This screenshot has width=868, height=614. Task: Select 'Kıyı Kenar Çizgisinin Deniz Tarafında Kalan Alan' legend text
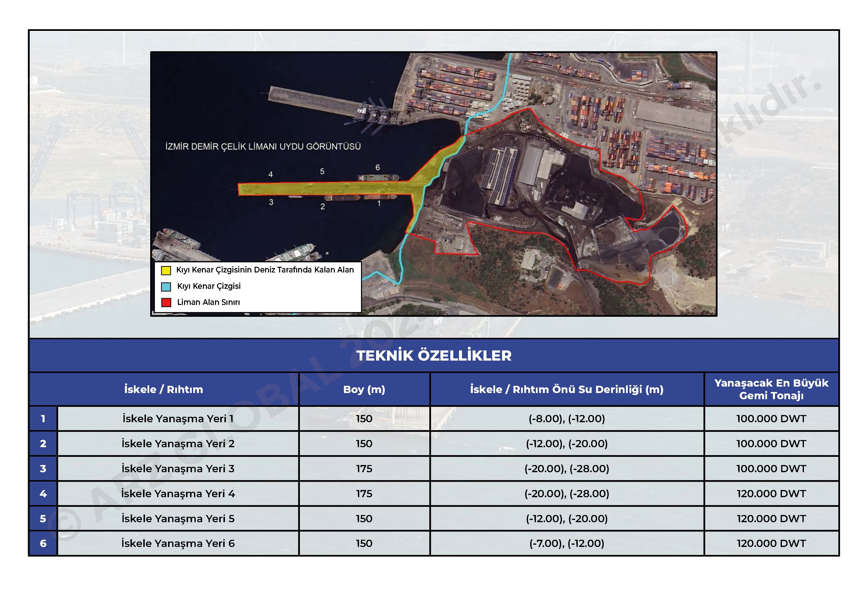coord(265,270)
